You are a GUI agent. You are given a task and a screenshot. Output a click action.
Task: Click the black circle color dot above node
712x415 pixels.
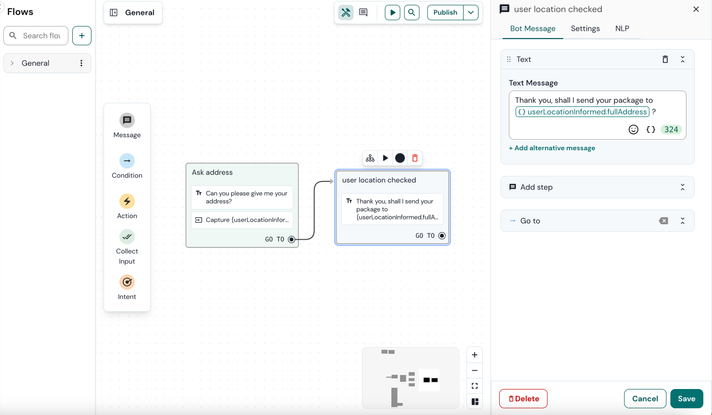tap(400, 158)
